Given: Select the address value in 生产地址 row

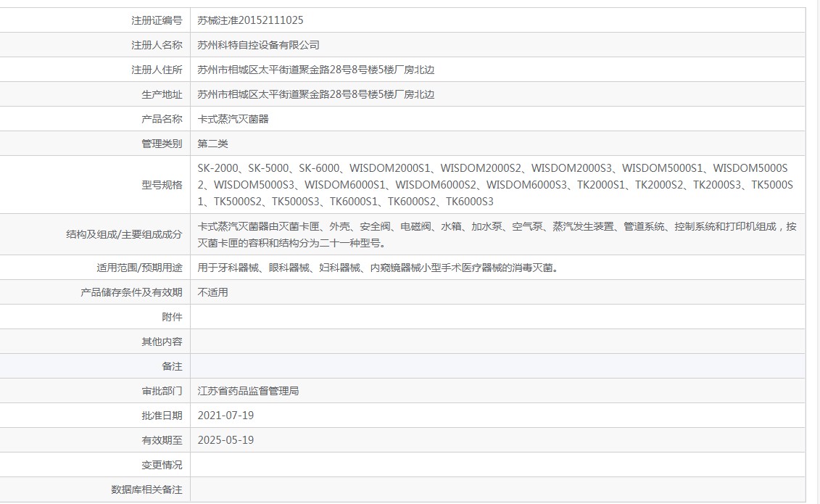Looking at the screenshot, I should 316,94.
